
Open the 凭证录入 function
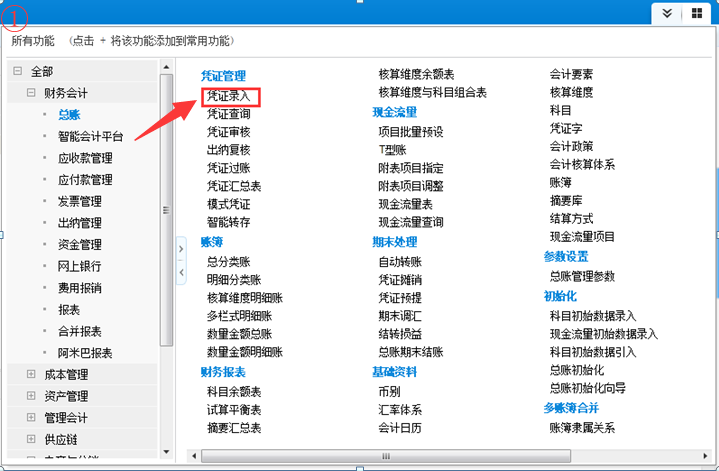coord(228,97)
